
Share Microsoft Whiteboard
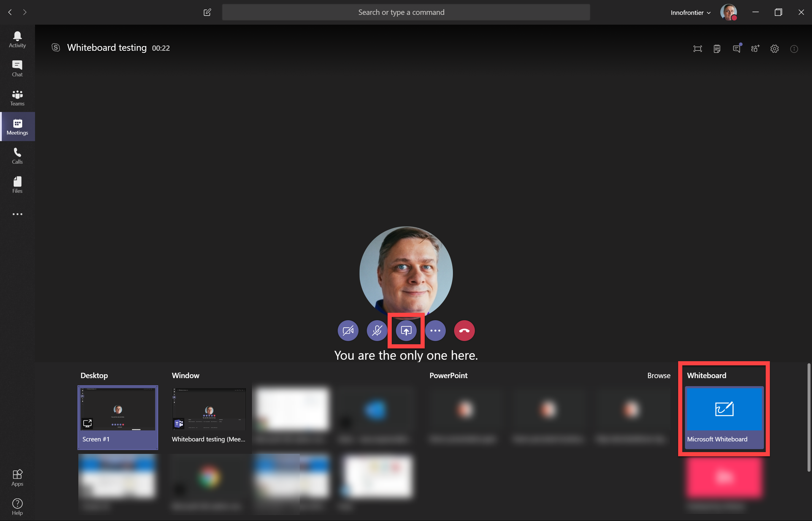point(724,417)
